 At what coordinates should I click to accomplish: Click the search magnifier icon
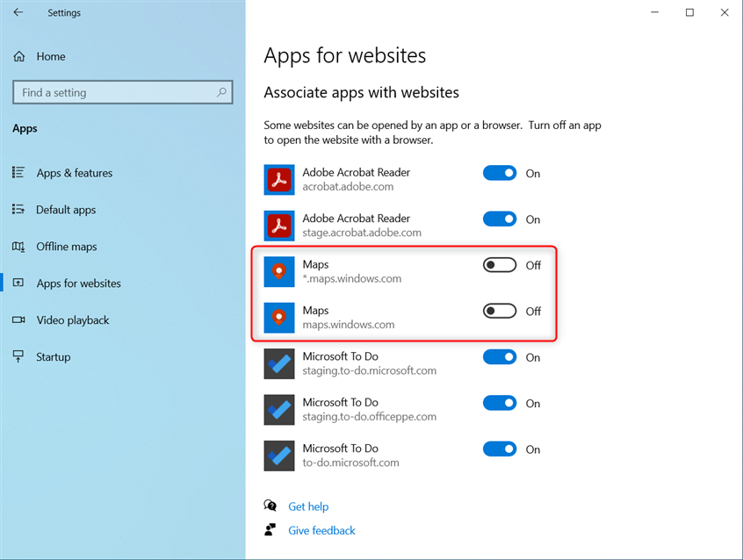221,92
